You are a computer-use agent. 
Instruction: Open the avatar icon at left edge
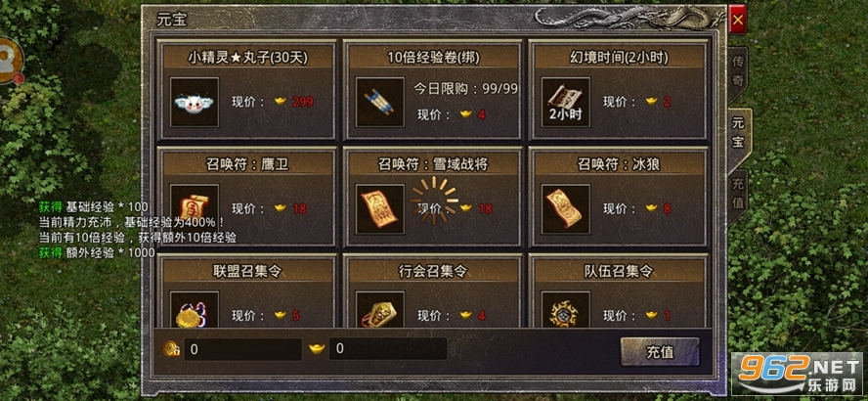10,61
